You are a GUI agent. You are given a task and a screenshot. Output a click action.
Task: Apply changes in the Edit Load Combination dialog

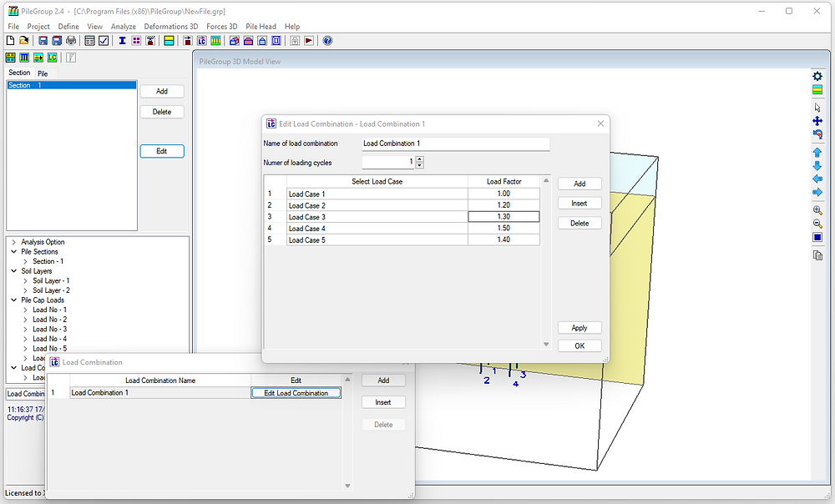579,327
